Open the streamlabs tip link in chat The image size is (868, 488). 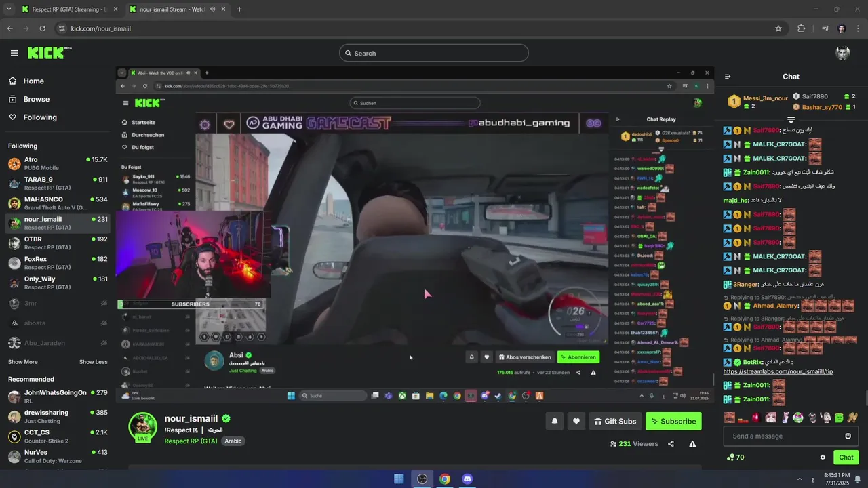778,371
